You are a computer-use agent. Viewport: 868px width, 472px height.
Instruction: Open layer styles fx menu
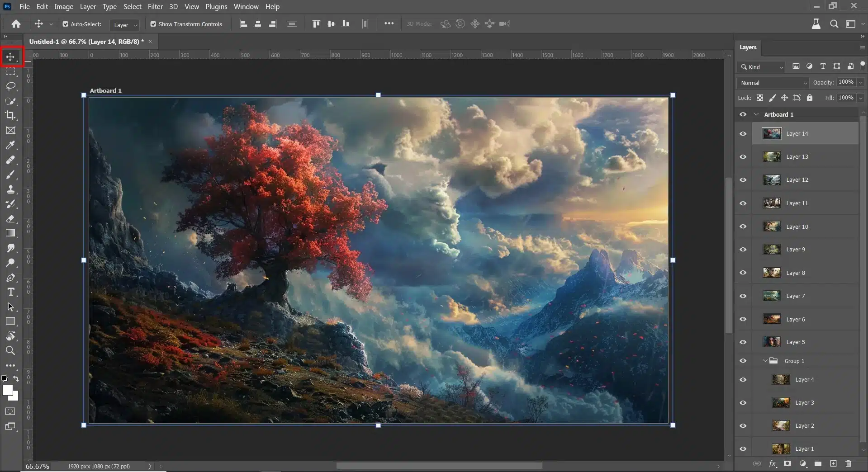(x=773, y=463)
